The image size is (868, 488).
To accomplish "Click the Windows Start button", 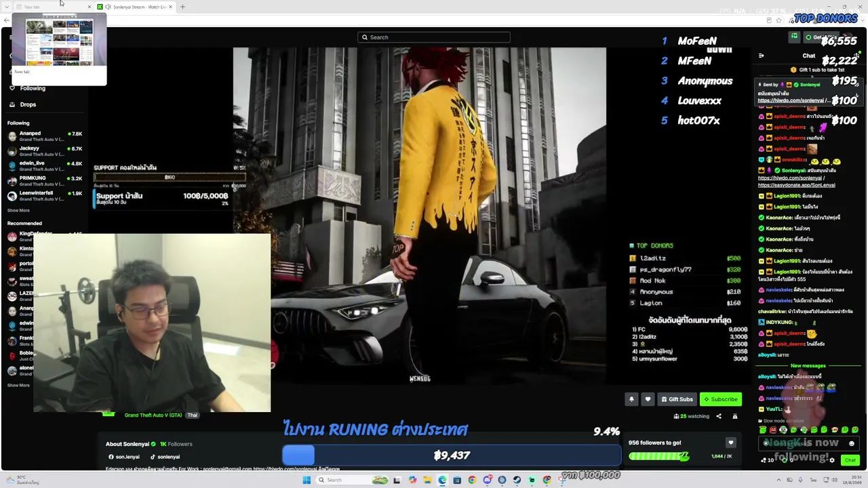I will click(x=307, y=480).
